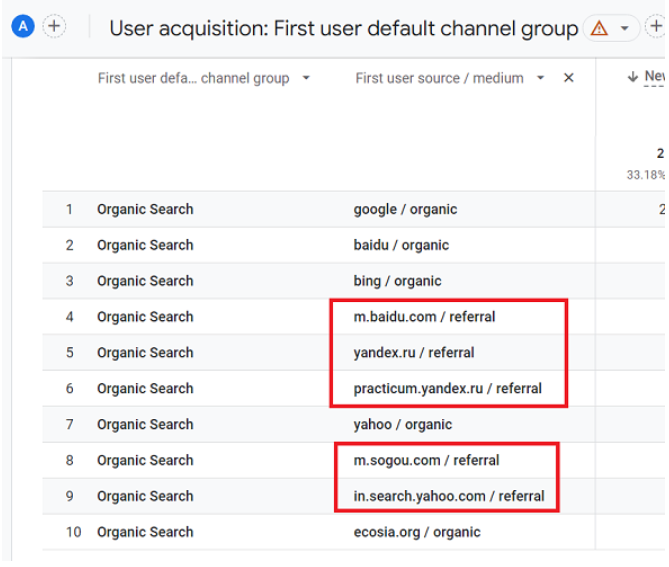Open the dropdown arrow beside the warning icon
This screenshot has width=669, height=567.
click(x=625, y=29)
